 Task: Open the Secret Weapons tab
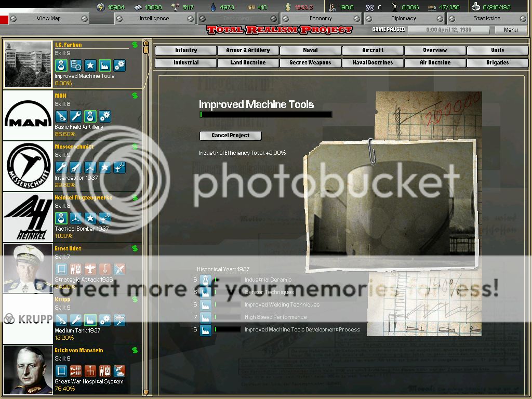[310, 62]
